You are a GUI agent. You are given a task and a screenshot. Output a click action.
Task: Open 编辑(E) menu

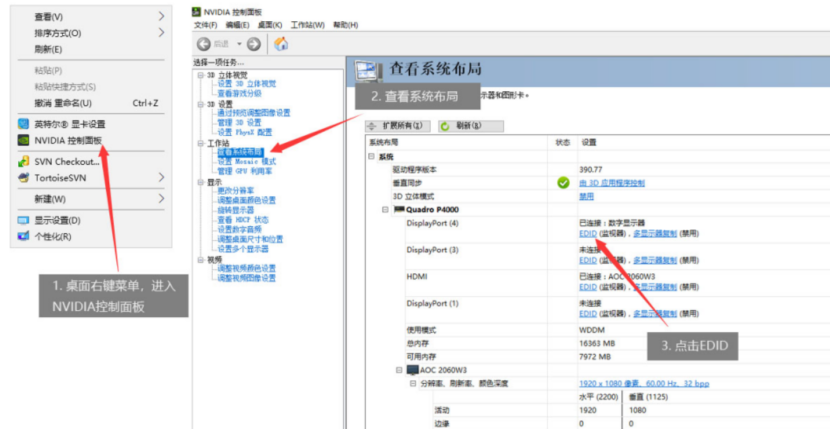[x=238, y=25]
